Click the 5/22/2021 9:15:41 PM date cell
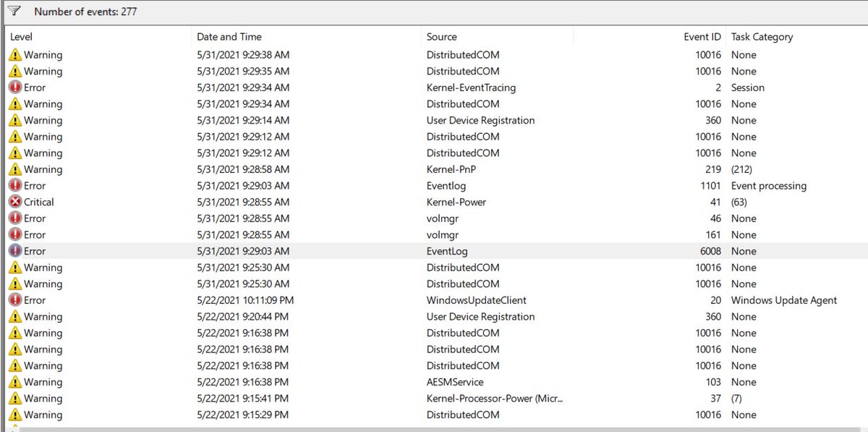 242,399
